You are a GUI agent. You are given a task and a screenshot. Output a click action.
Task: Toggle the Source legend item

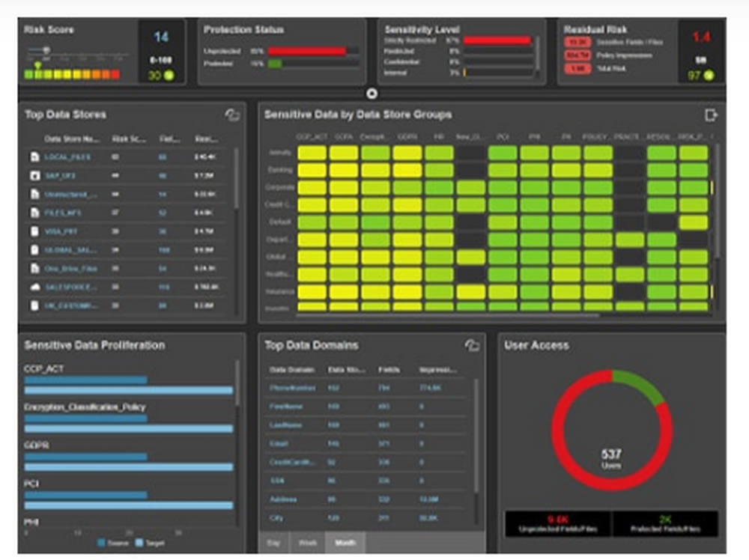(x=114, y=543)
